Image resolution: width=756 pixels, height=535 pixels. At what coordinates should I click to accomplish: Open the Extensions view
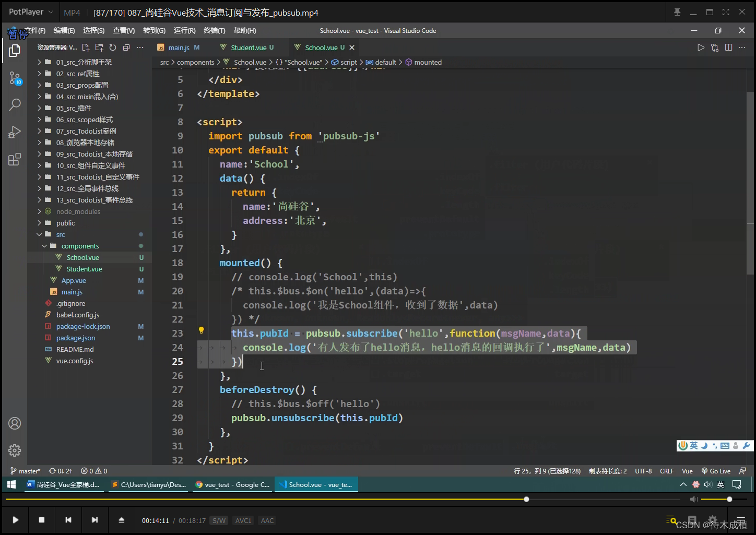pyautogui.click(x=15, y=159)
